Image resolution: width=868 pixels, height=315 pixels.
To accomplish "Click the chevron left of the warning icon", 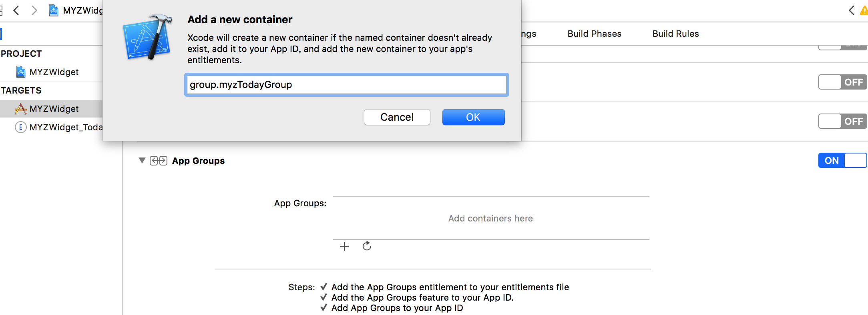I will click(x=851, y=10).
